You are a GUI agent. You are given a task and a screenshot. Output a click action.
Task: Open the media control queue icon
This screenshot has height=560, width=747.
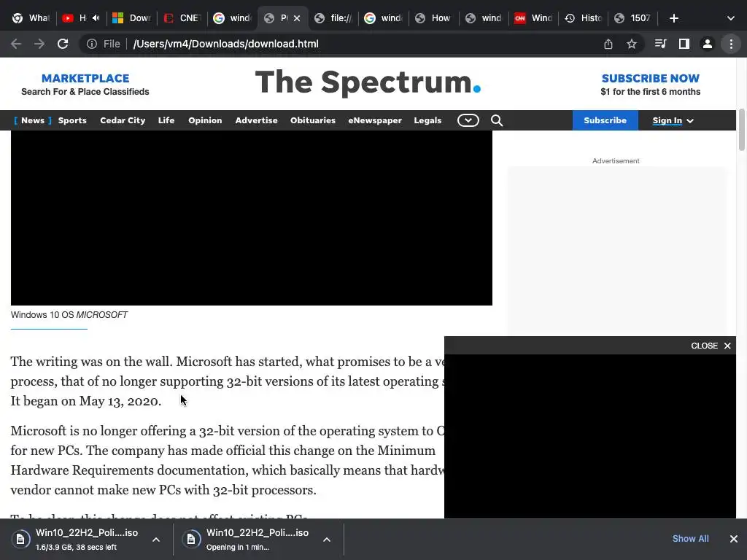pos(660,44)
